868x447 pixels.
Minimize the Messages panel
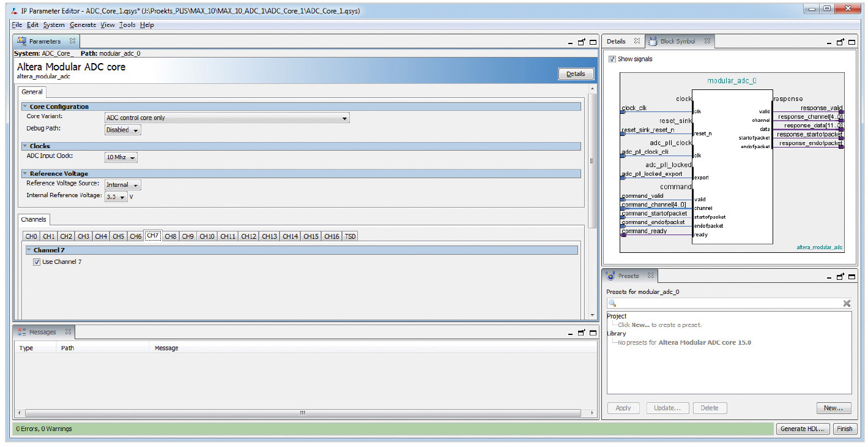click(569, 332)
